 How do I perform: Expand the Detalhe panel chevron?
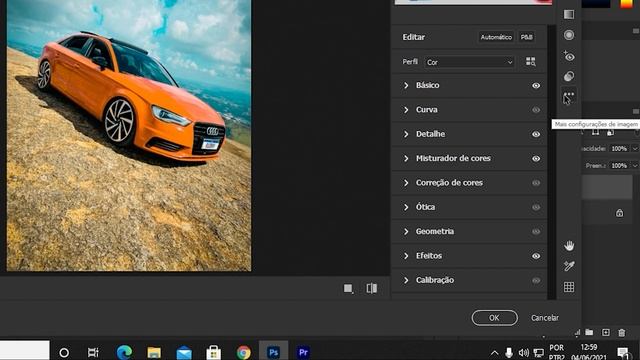point(406,134)
